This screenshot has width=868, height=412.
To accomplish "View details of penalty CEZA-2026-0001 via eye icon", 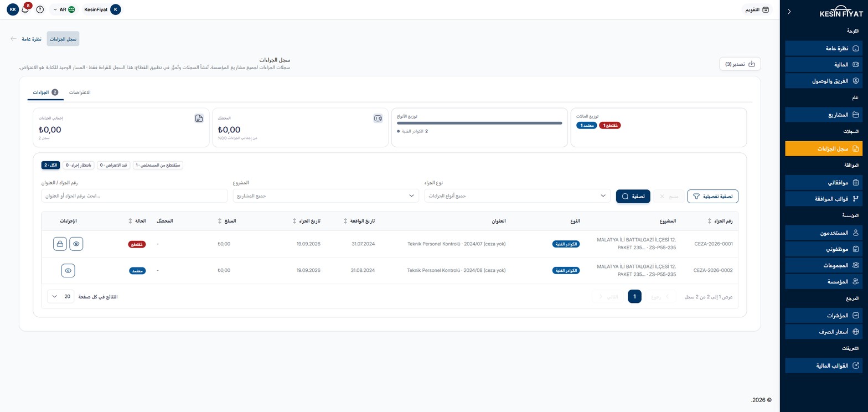I will click(76, 244).
